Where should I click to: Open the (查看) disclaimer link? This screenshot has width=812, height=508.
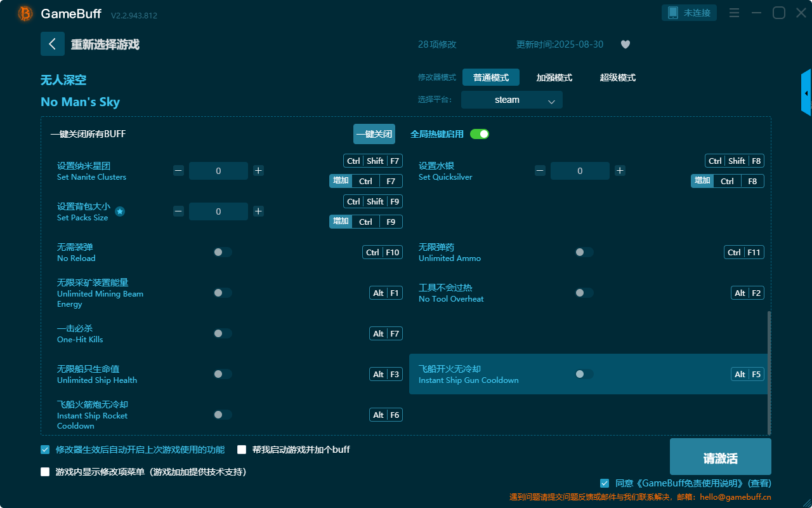pyautogui.click(x=759, y=483)
